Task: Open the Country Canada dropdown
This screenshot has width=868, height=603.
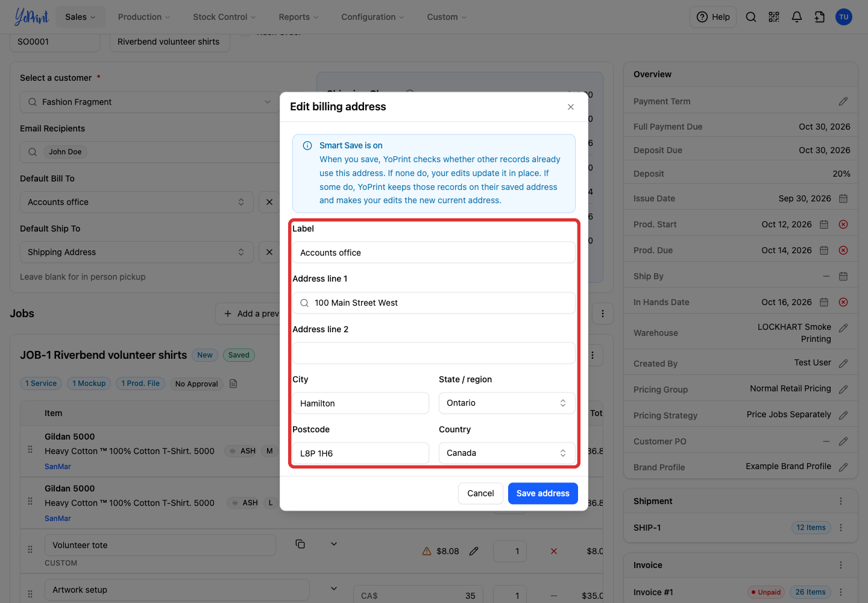Action: pos(507,453)
